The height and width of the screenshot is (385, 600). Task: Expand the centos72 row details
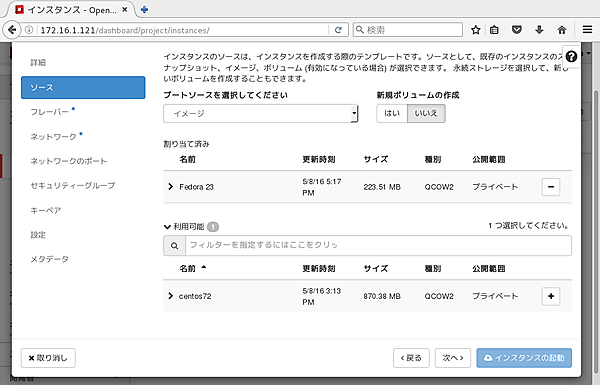click(171, 296)
